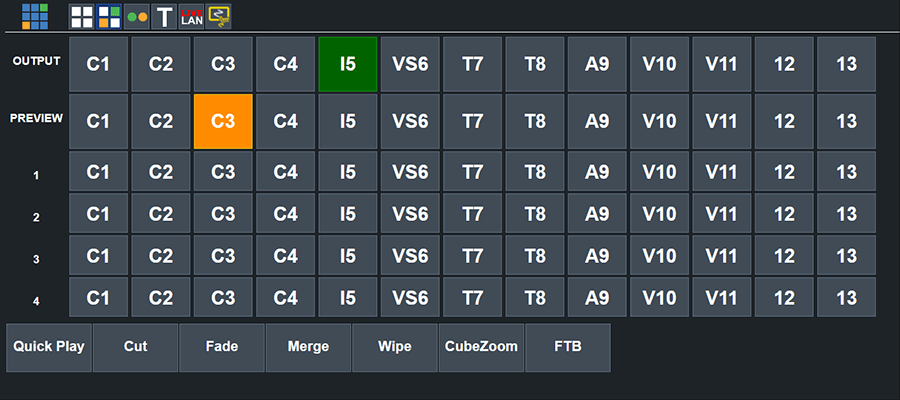Select the white four-square grid icon

[x=82, y=16]
